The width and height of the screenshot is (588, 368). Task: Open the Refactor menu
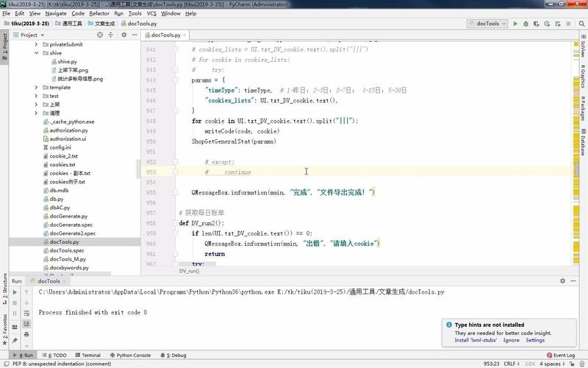pyautogui.click(x=99, y=13)
